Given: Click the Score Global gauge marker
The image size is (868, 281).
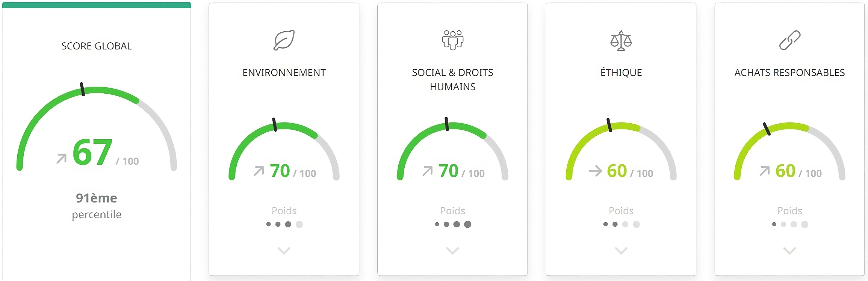Looking at the screenshot, I should 82,89.
